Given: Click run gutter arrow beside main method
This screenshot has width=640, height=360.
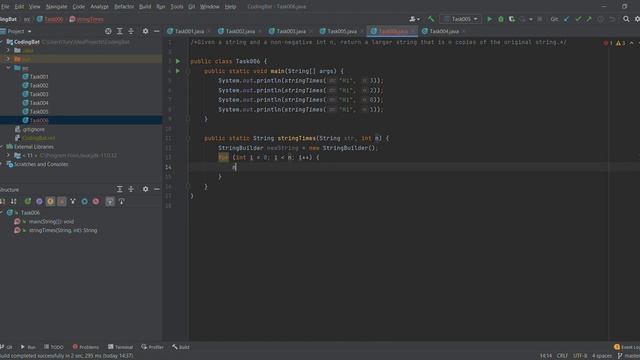Looking at the screenshot, I should pos(178,71).
